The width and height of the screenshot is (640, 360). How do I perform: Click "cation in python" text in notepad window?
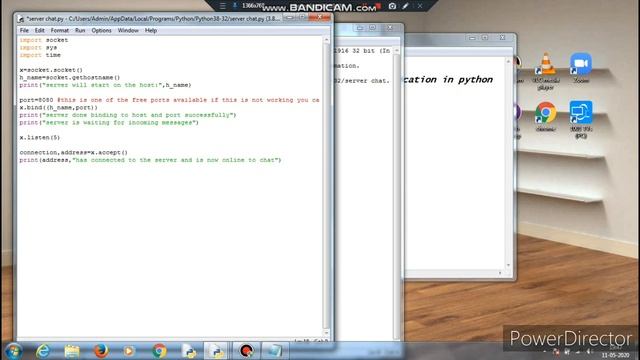448,80
